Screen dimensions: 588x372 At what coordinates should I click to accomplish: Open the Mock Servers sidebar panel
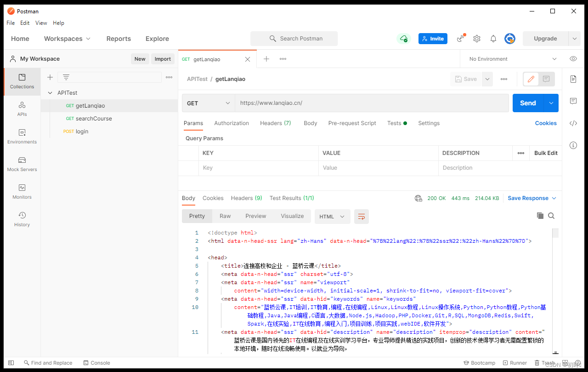(22, 164)
